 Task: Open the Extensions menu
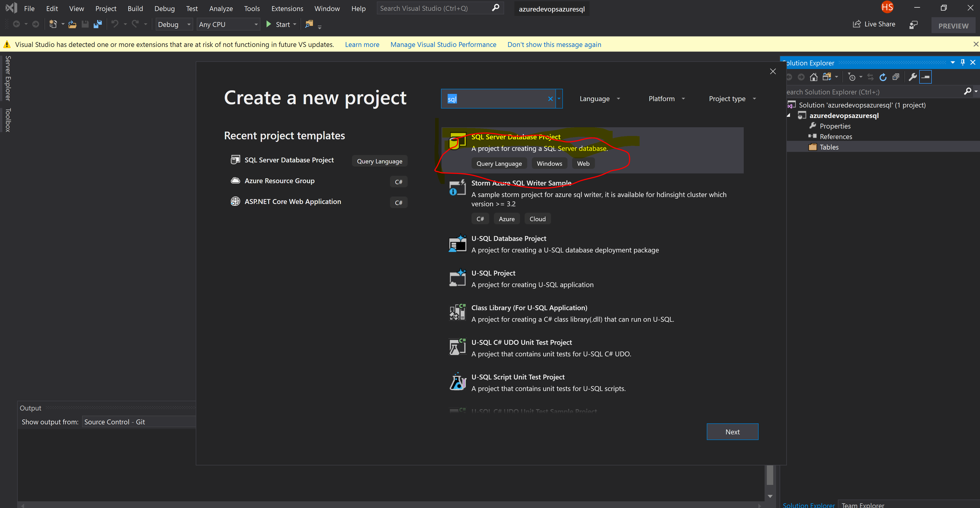click(x=287, y=8)
